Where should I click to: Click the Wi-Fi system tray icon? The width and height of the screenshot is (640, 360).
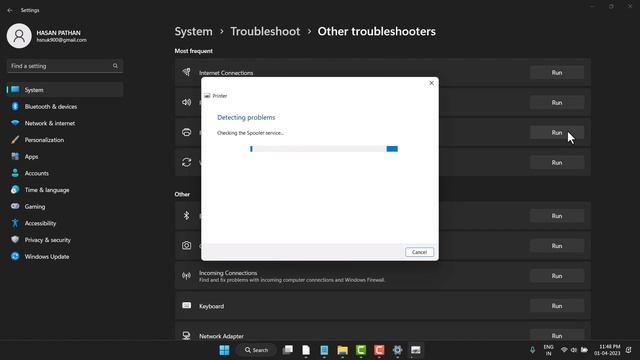click(x=564, y=350)
